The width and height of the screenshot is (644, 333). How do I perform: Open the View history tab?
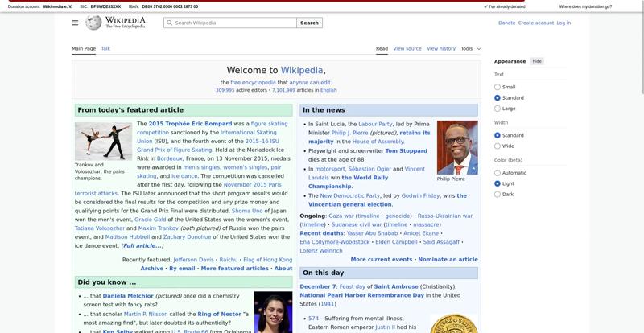[x=440, y=48]
